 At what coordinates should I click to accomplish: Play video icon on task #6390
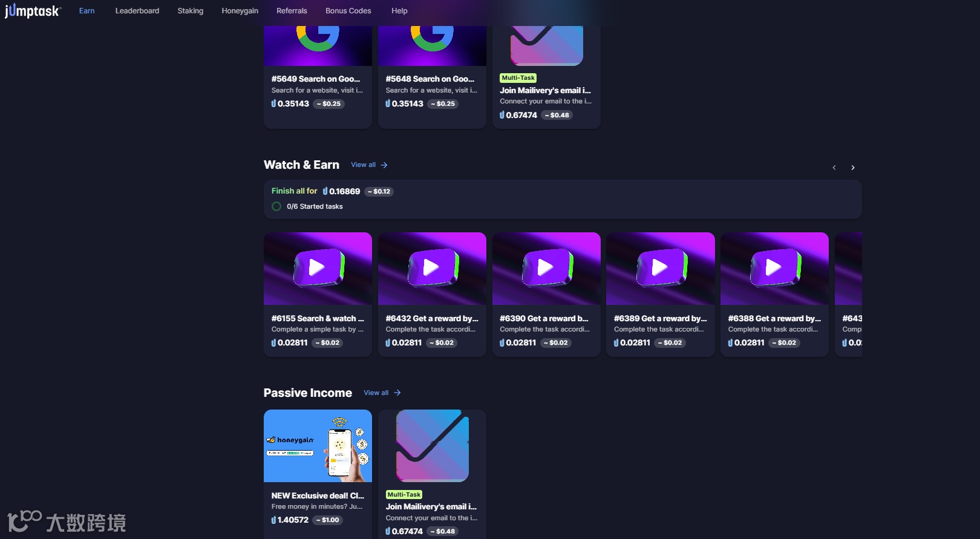[546, 267]
